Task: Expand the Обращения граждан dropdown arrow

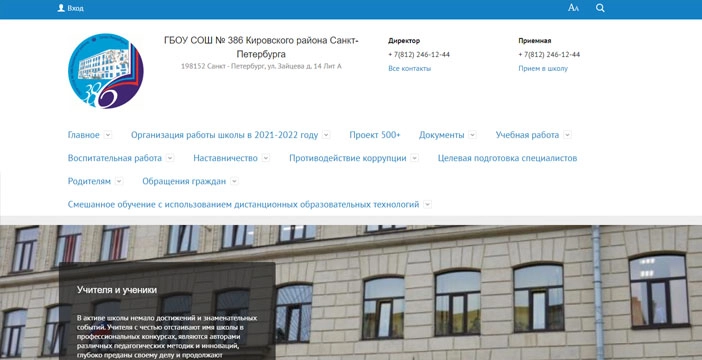Action: (234, 181)
